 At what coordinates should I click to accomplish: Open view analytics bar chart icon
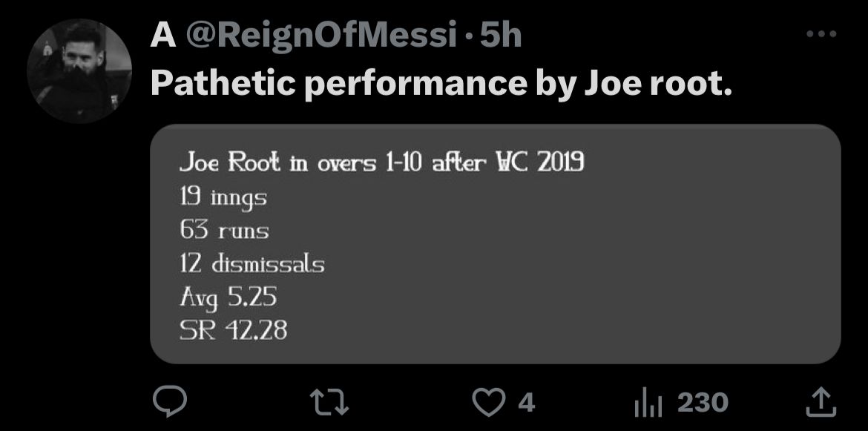tap(648, 403)
